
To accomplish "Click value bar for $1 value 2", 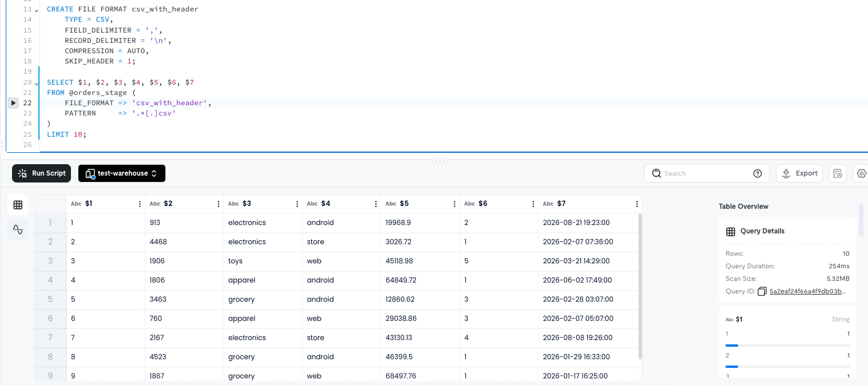I will coord(787,366).
